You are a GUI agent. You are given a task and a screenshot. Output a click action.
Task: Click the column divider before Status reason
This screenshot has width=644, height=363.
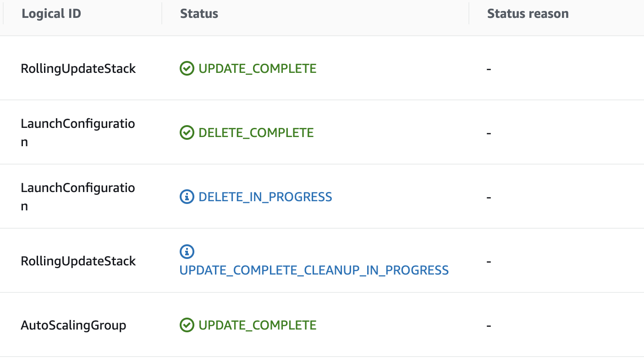[x=469, y=14]
